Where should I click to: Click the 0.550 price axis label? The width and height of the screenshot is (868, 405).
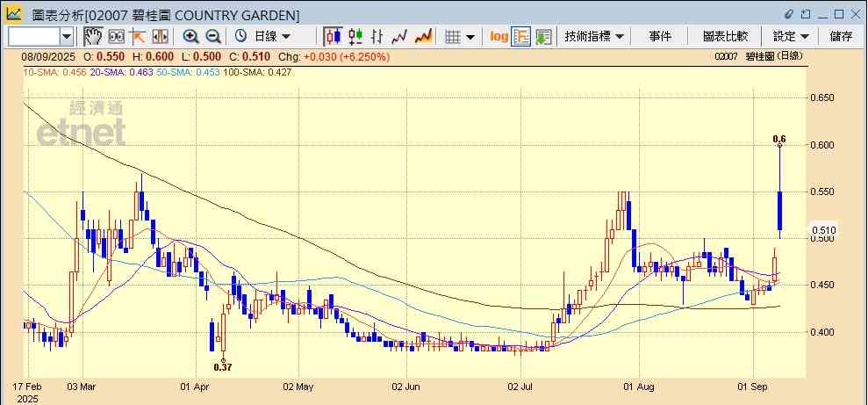pos(822,192)
